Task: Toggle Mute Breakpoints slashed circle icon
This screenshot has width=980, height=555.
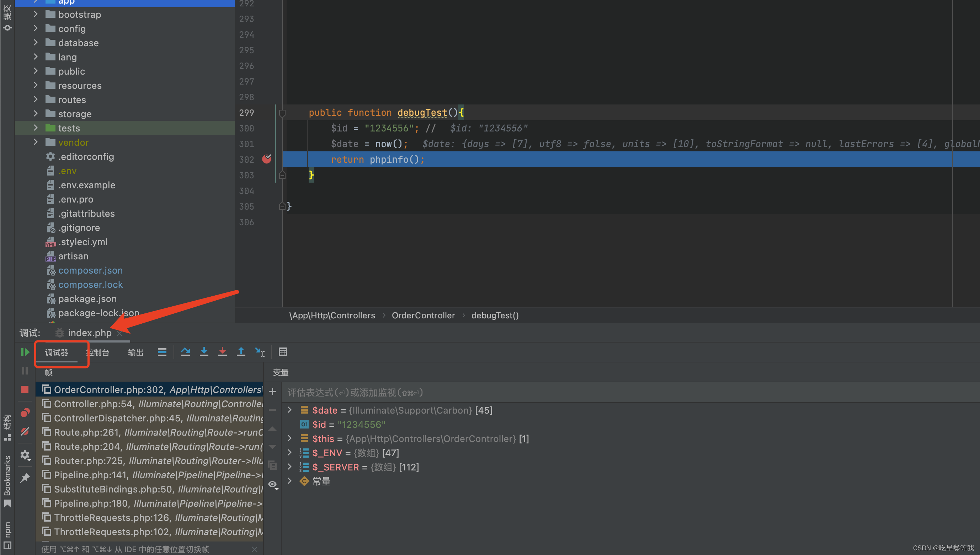Action: click(25, 431)
